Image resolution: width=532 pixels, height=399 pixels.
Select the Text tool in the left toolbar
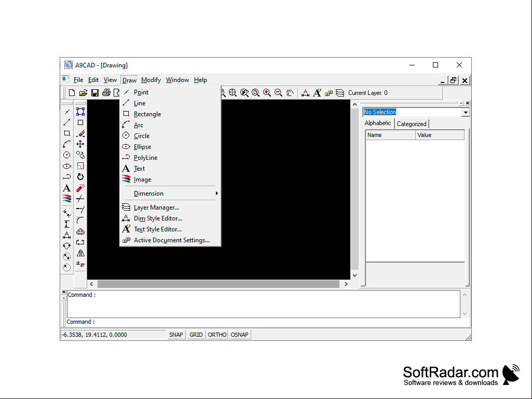coord(67,188)
